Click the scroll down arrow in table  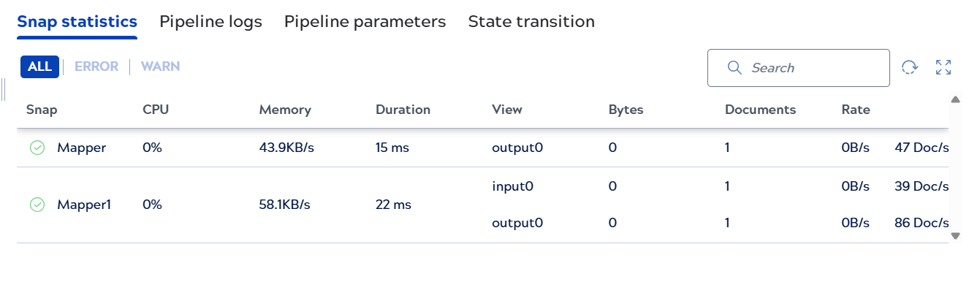955,235
